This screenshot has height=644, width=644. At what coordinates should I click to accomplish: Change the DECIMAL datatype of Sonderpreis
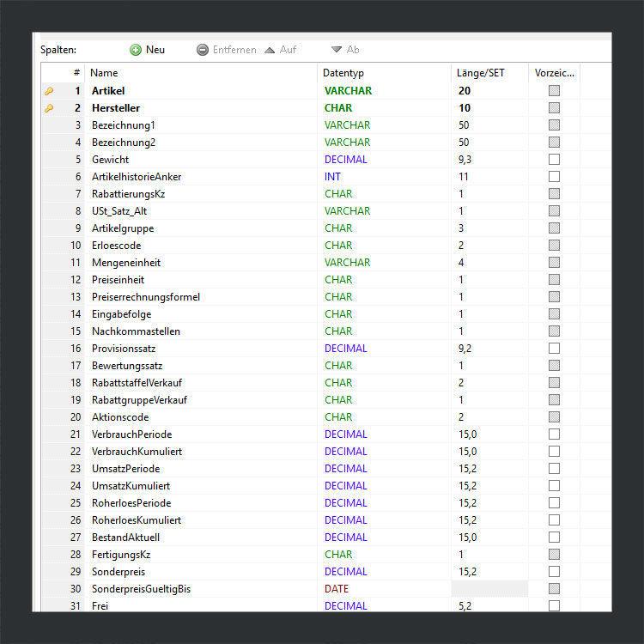pos(346,572)
